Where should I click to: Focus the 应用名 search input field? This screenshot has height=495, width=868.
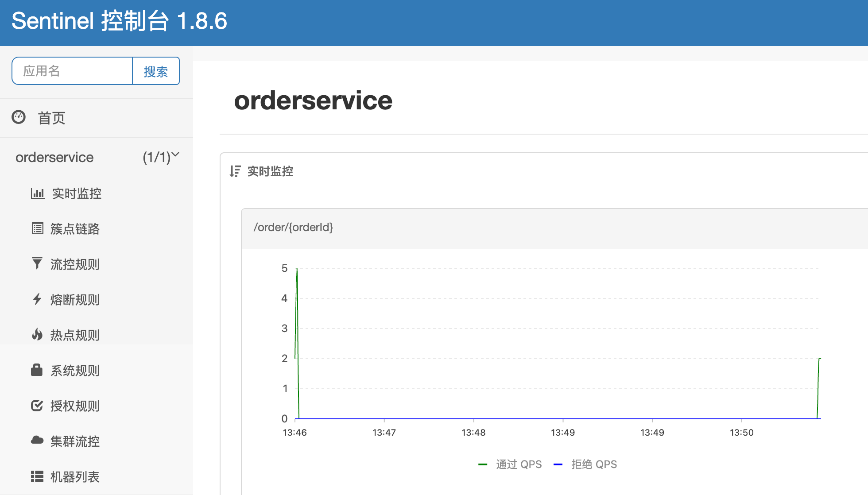tap(72, 71)
